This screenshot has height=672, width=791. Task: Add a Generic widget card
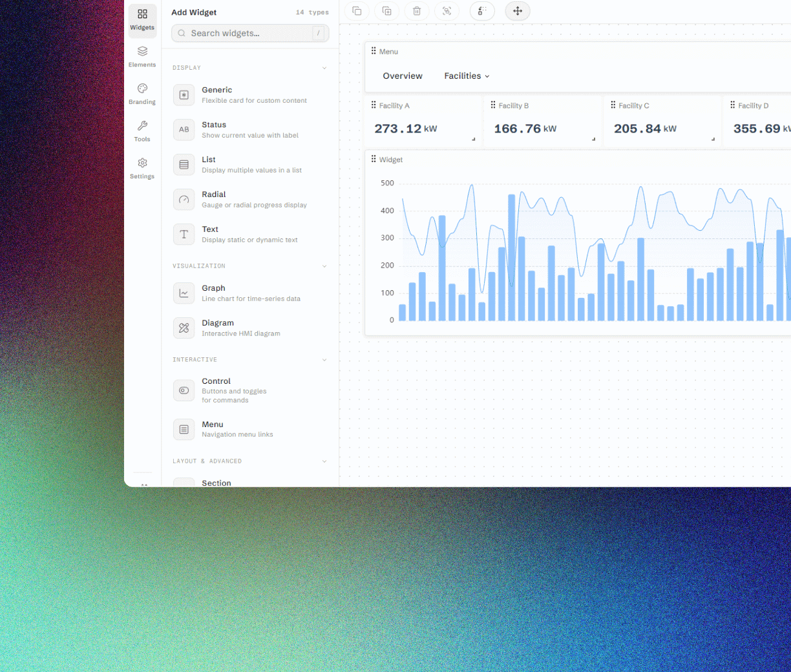coord(249,95)
